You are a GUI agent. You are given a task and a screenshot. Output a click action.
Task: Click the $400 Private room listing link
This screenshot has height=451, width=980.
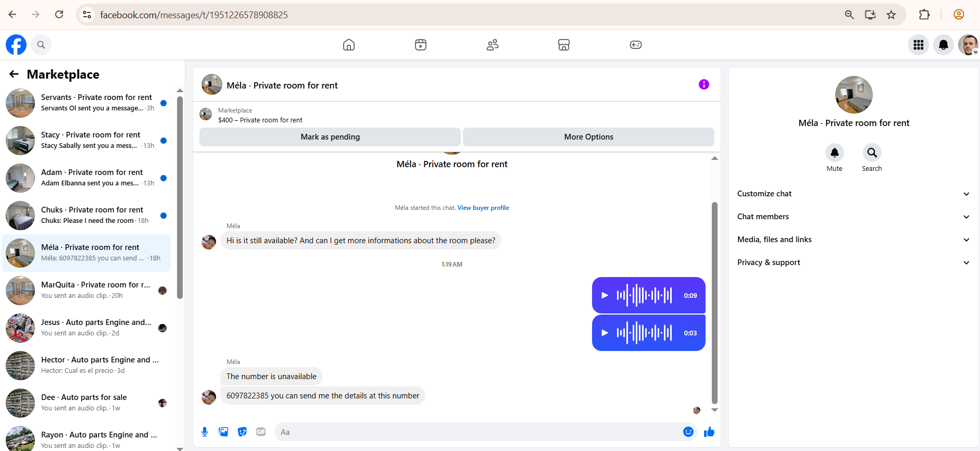pyautogui.click(x=260, y=120)
